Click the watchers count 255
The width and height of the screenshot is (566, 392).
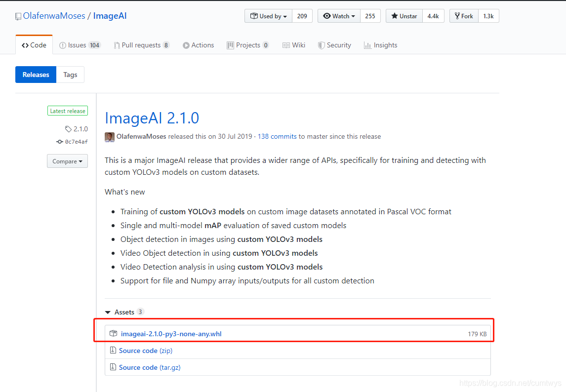pos(370,16)
